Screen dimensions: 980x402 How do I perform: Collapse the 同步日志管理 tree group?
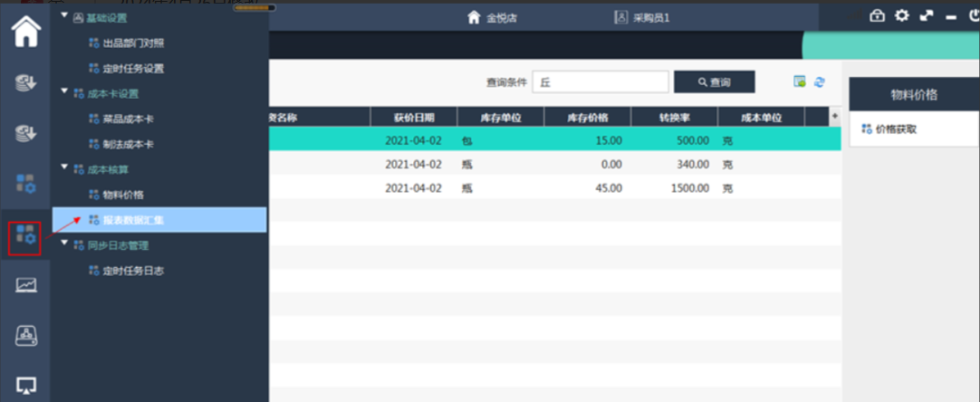(63, 244)
